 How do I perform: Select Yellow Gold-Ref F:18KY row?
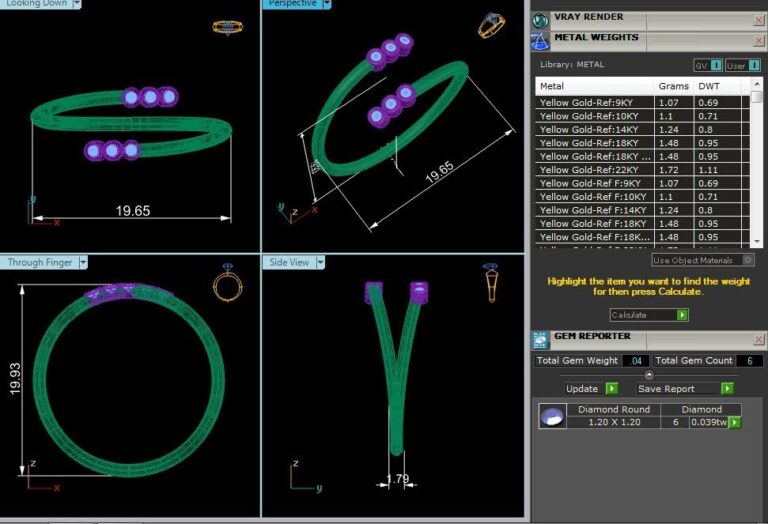[x=643, y=224]
